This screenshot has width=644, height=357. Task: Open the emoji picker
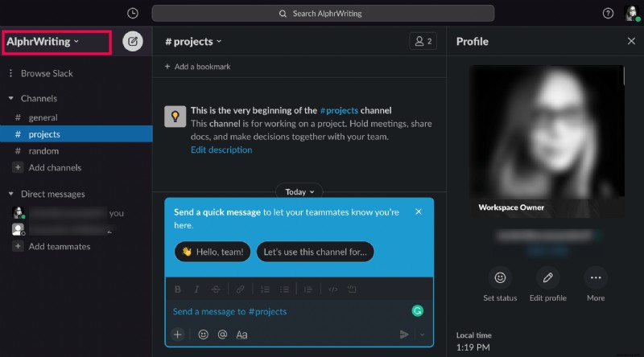pyautogui.click(x=203, y=334)
